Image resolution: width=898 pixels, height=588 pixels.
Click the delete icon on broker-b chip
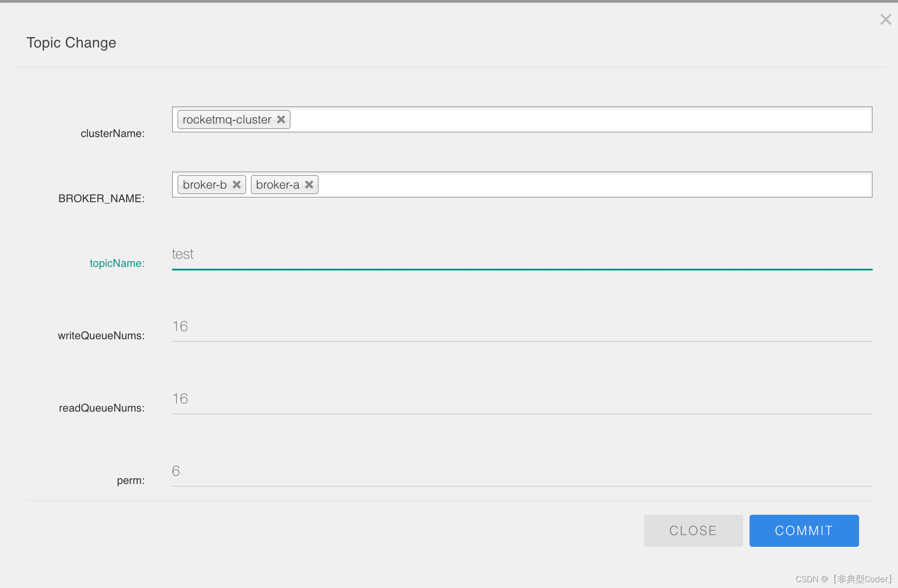click(236, 185)
